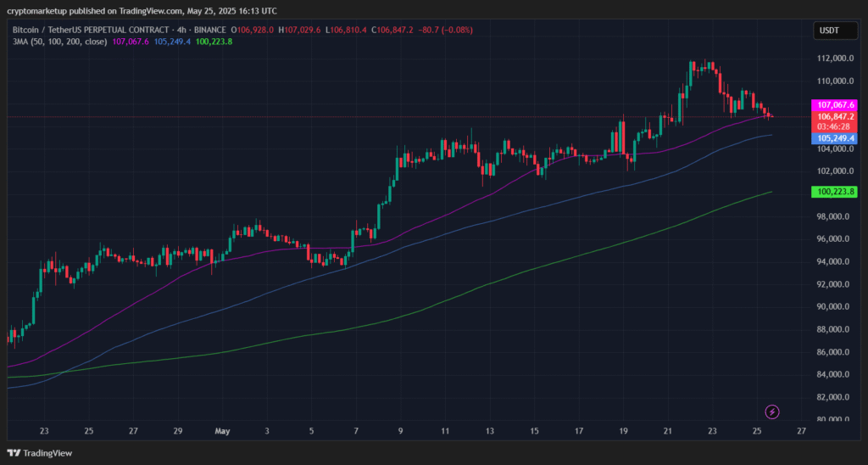Click the 110,000.0 price scale value
This screenshot has height=465, width=868.
833,81
